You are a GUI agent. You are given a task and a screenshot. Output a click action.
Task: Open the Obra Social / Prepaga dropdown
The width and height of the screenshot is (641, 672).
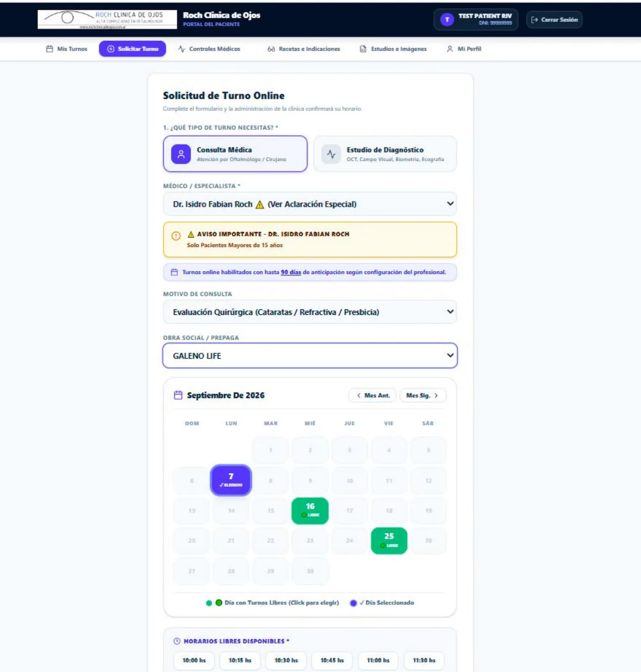pos(310,356)
